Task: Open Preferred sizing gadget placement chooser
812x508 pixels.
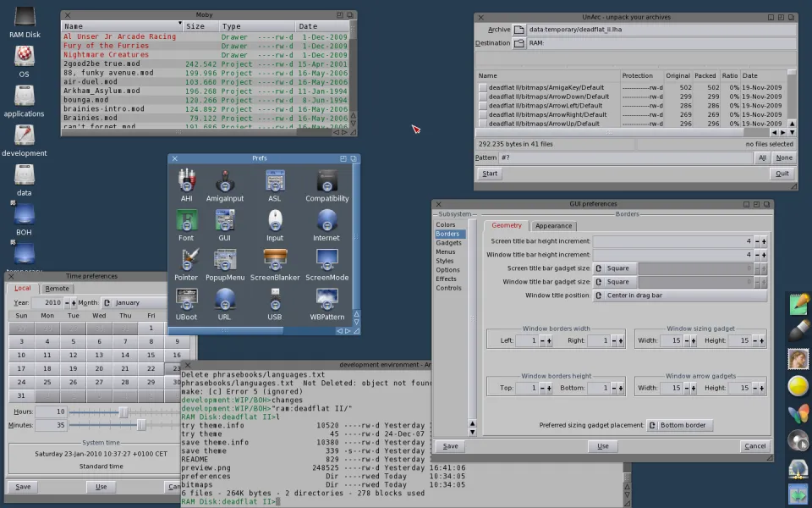Action: [x=679, y=425]
